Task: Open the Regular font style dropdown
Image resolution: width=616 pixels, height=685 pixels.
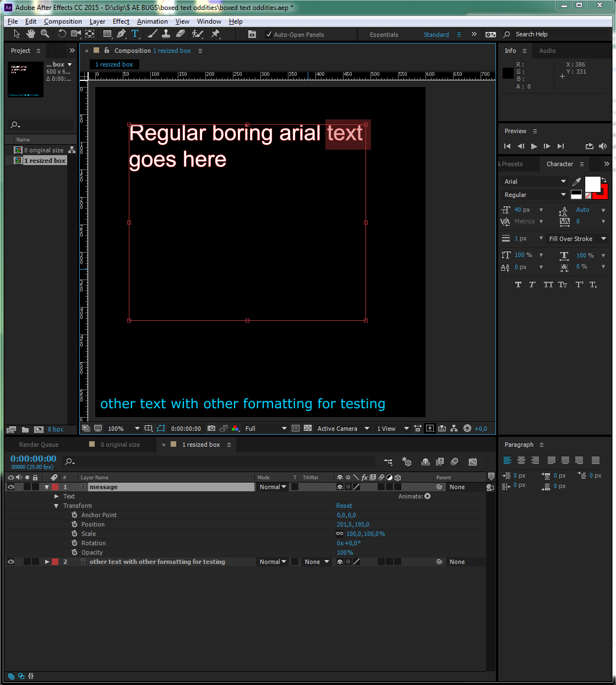Action: click(x=535, y=195)
